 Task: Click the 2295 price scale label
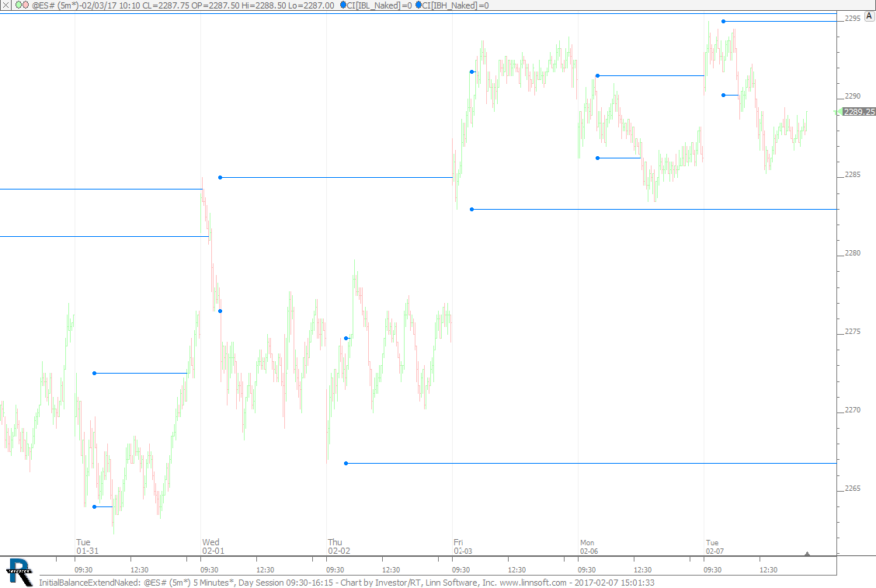tap(853, 19)
